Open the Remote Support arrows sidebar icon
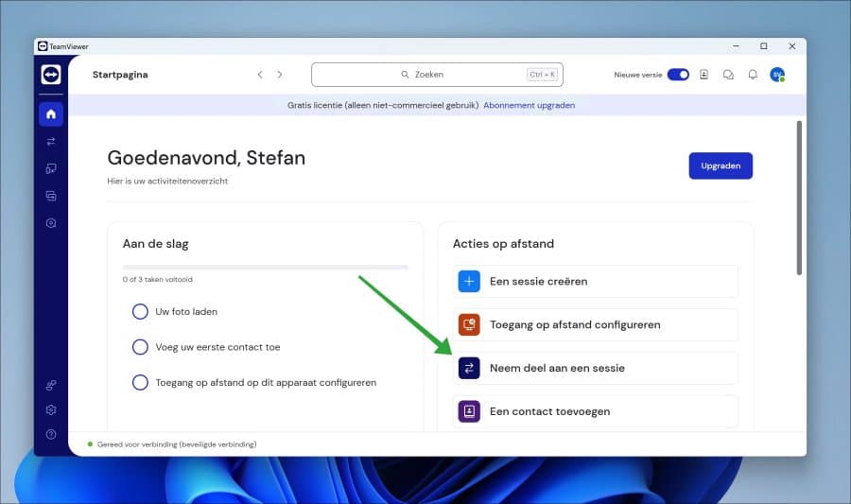Image resolution: width=851 pixels, height=504 pixels. coord(51,142)
